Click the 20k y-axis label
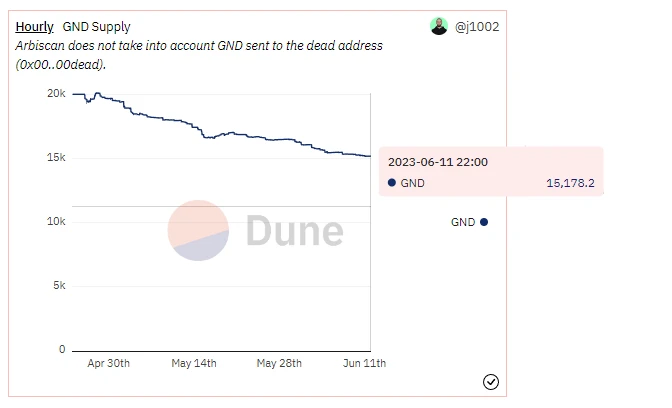The image size is (672, 408). point(56,93)
